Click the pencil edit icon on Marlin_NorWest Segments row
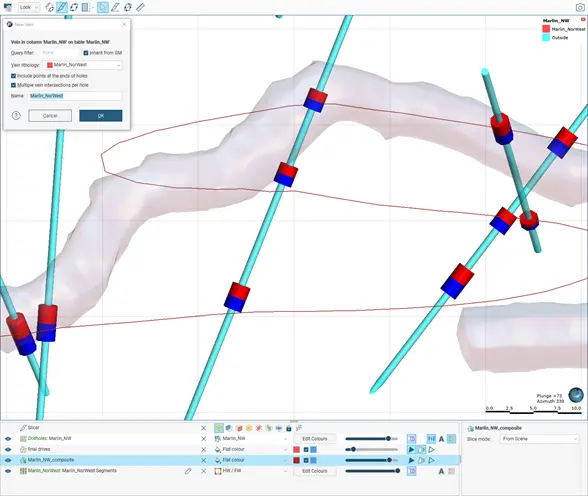The image size is (588, 496). [188, 471]
